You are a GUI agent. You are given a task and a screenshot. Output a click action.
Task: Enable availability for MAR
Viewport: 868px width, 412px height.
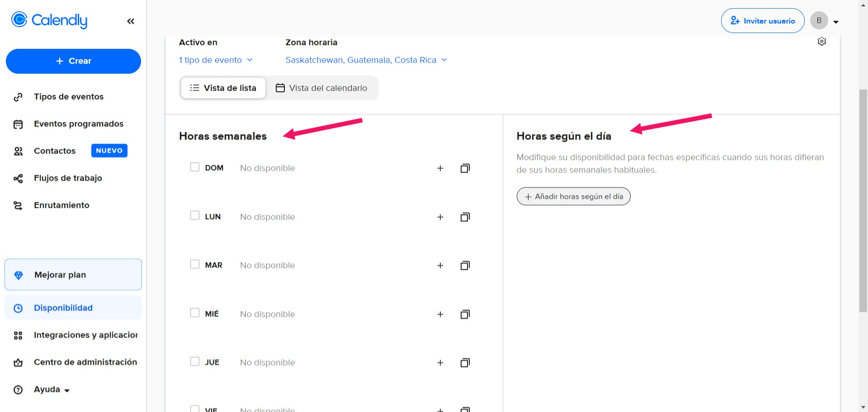[195, 264]
